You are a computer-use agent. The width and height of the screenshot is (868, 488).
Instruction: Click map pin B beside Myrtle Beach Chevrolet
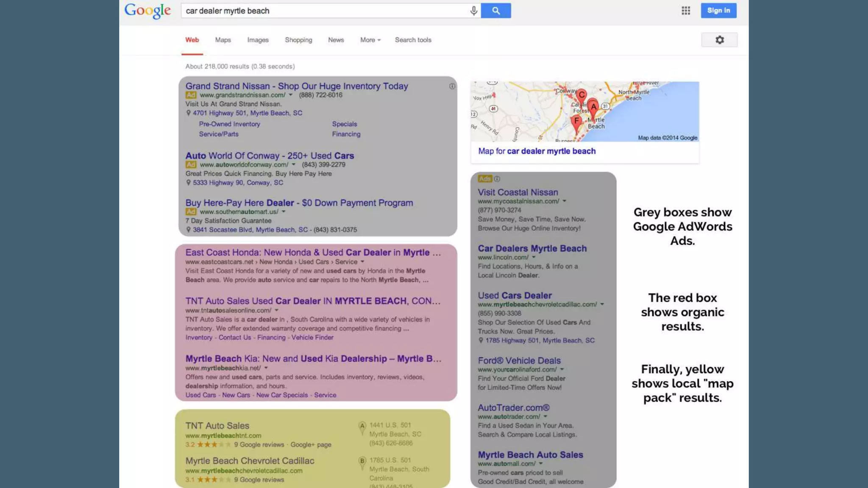point(362,462)
